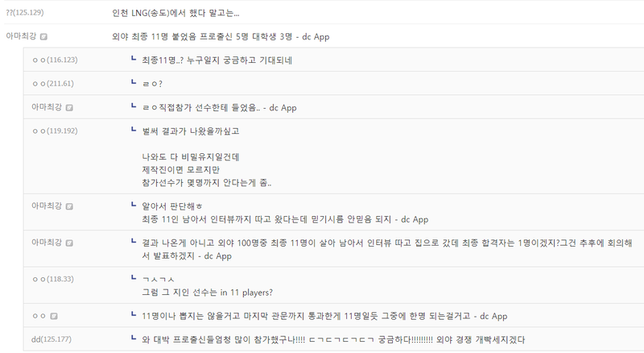Screen dimensions: 644x353
Task: Click reply text '그럼 그 지인 선수는 in 11 players?'
Action: point(208,292)
